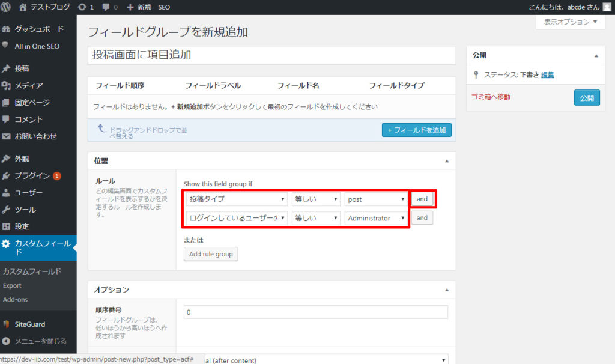Click the user avatar icon top right
Screen dimensions: 615x364
607,7
